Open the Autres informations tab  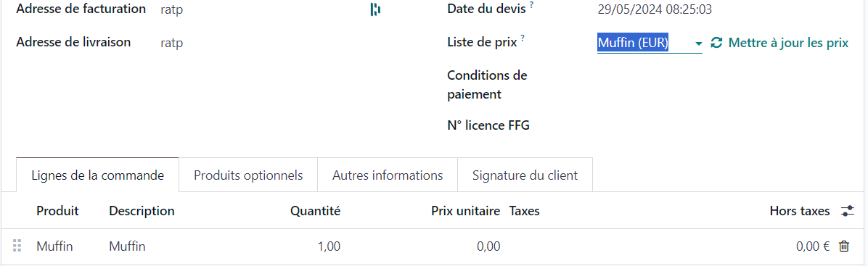[x=388, y=175]
